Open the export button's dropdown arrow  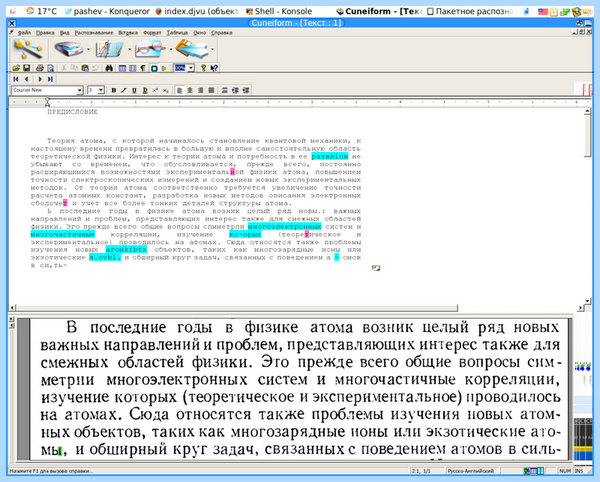(x=212, y=49)
